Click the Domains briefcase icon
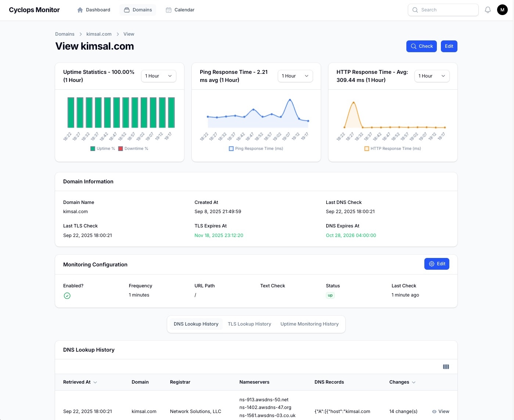Image resolution: width=514 pixels, height=420 pixels. tap(126, 10)
